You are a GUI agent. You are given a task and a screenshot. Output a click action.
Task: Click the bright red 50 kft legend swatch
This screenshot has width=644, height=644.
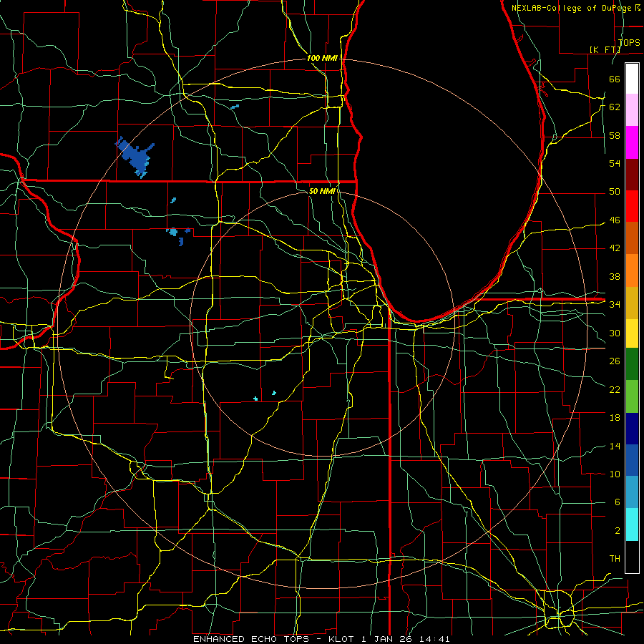pos(632,206)
